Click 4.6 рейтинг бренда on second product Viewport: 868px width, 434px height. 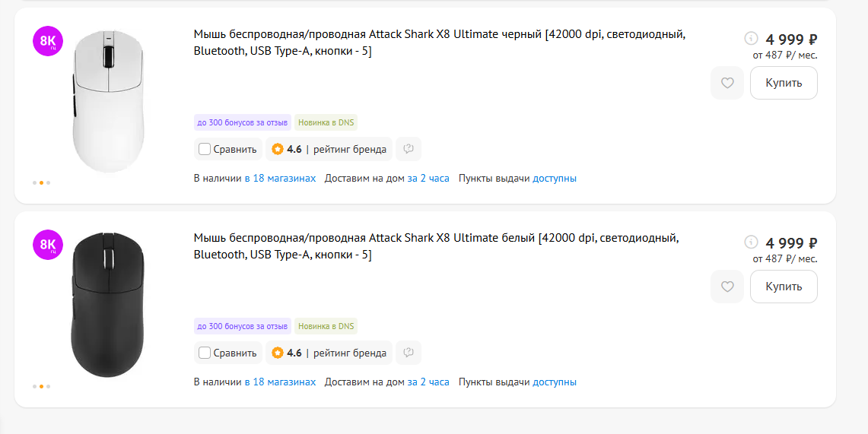click(329, 353)
